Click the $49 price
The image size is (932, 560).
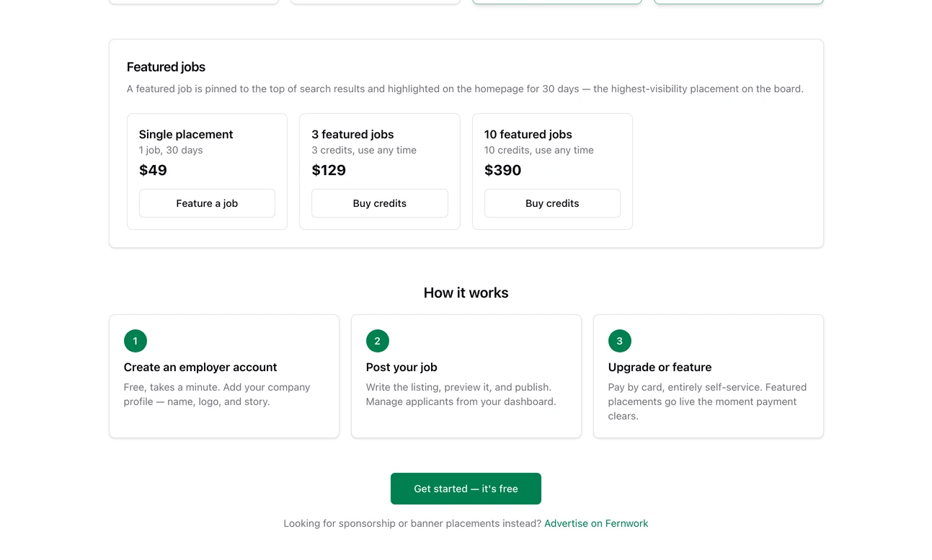(x=153, y=170)
